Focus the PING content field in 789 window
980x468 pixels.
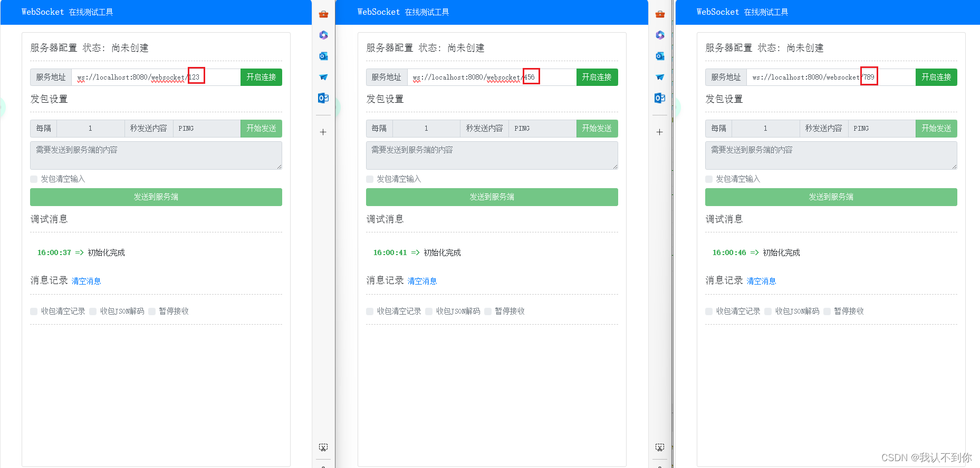[882, 129]
